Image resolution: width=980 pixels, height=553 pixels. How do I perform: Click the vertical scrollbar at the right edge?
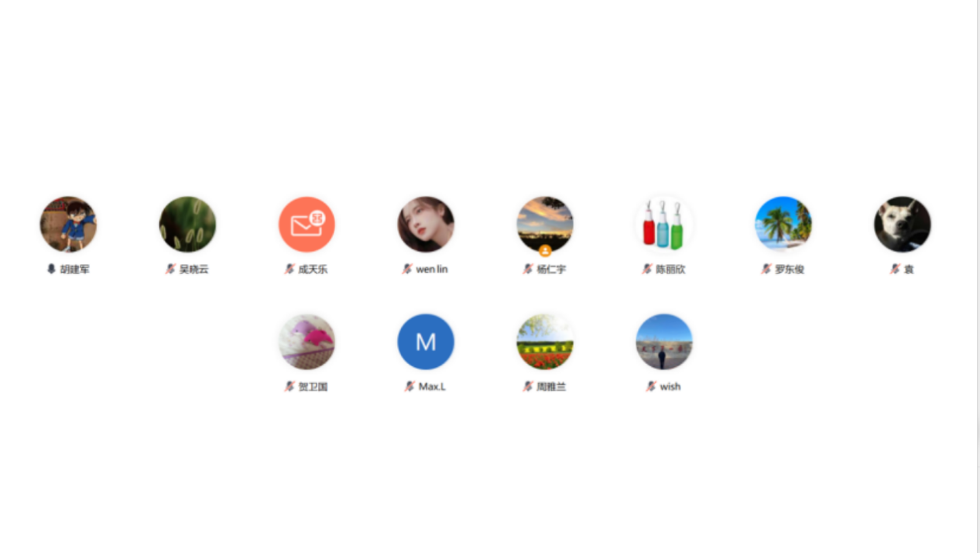978,276
